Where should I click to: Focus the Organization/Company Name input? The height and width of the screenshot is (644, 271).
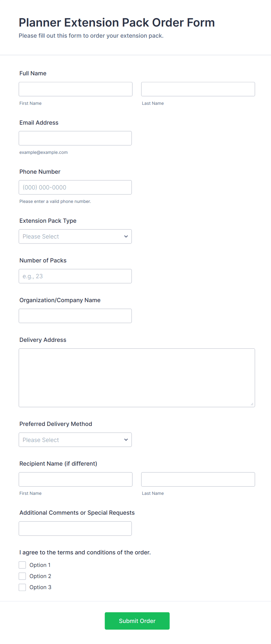click(x=75, y=316)
